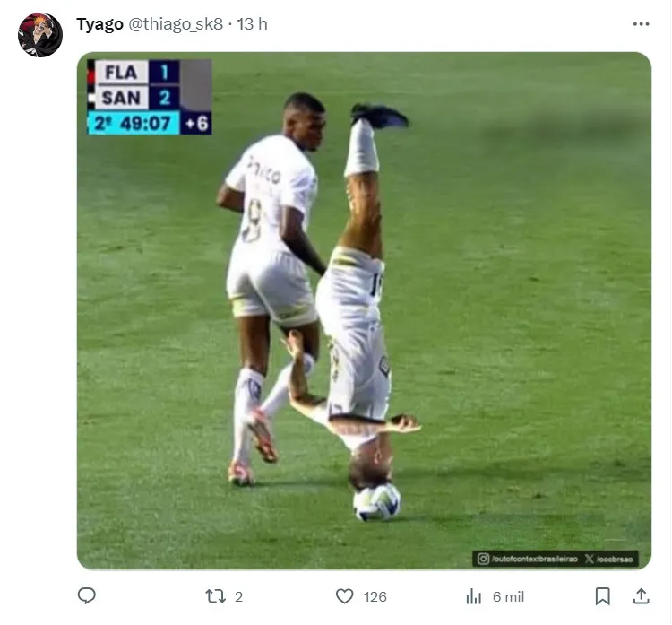Repost the tweet using the retweet icon
This screenshot has width=672, height=625.
pyautogui.click(x=215, y=596)
